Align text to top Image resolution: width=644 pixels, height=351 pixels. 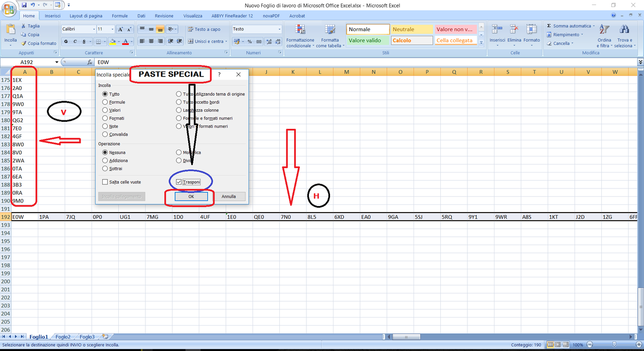point(142,29)
